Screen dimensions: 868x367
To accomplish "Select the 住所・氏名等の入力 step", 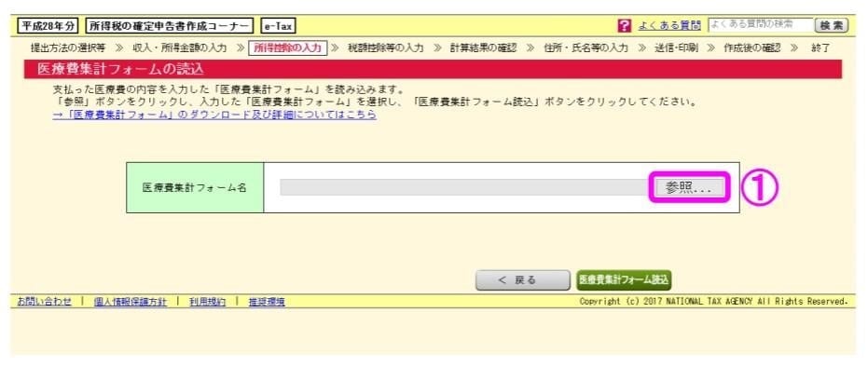I will point(586,48).
